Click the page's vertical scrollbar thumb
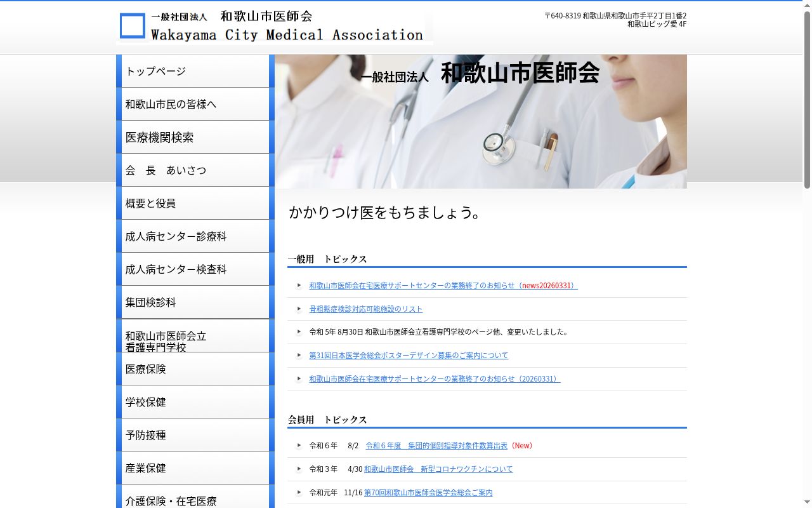 click(x=807, y=100)
